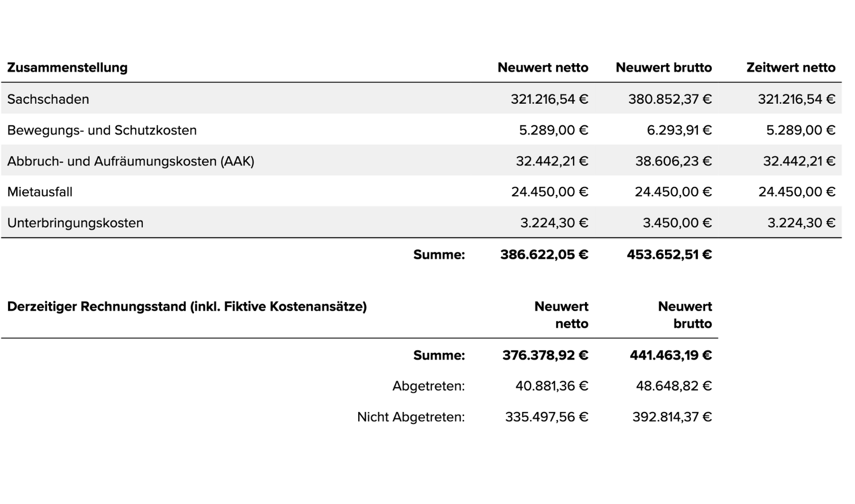This screenshot has height=504, width=855.
Task: Click the invoice net sum 376.378,92 €
Action: [545, 355]
